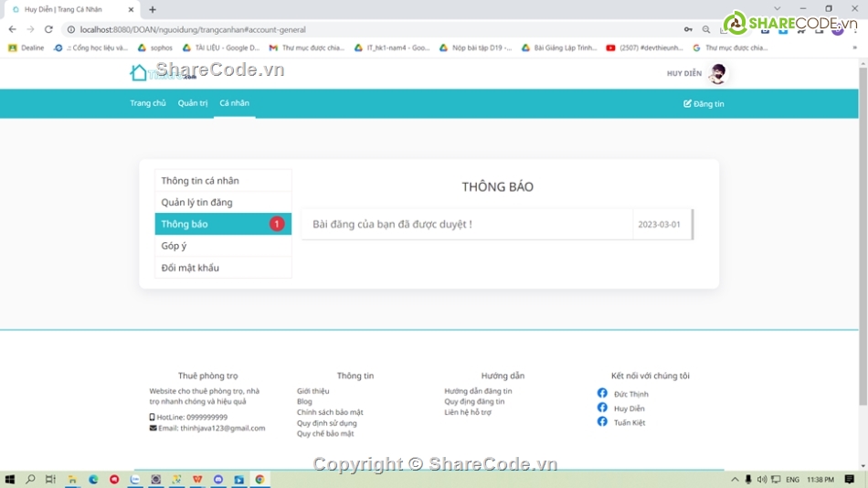
Task: Switch to Quản lý tin đăng section
Action: [223, 202]
